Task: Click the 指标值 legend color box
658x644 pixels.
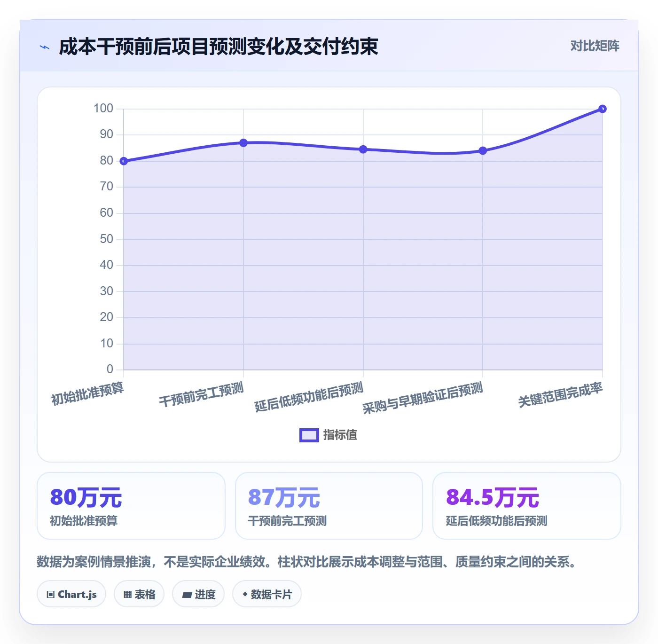Action: click(309, 435)
